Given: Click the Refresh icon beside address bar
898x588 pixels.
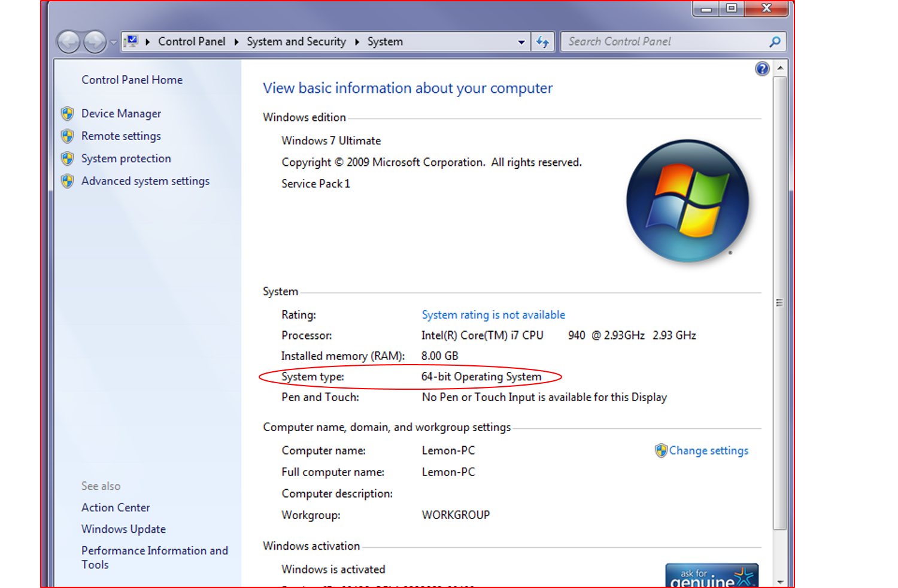Looking at the screenshot, I should click(542, 42).
